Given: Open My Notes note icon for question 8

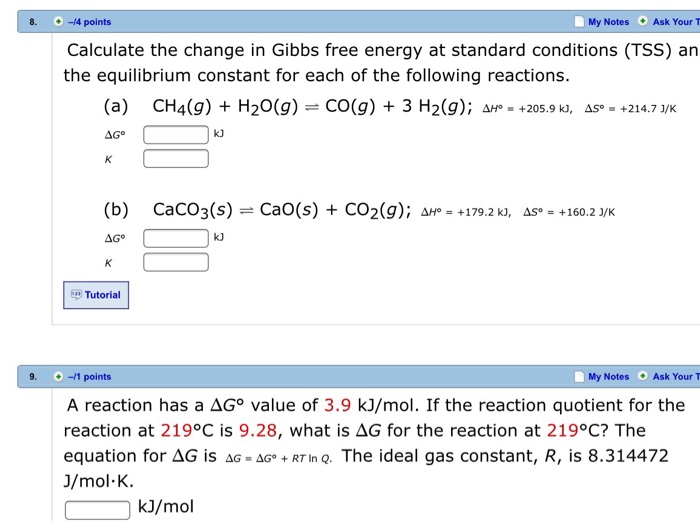Looking at the screenshot, I should [x=579, y=21].
